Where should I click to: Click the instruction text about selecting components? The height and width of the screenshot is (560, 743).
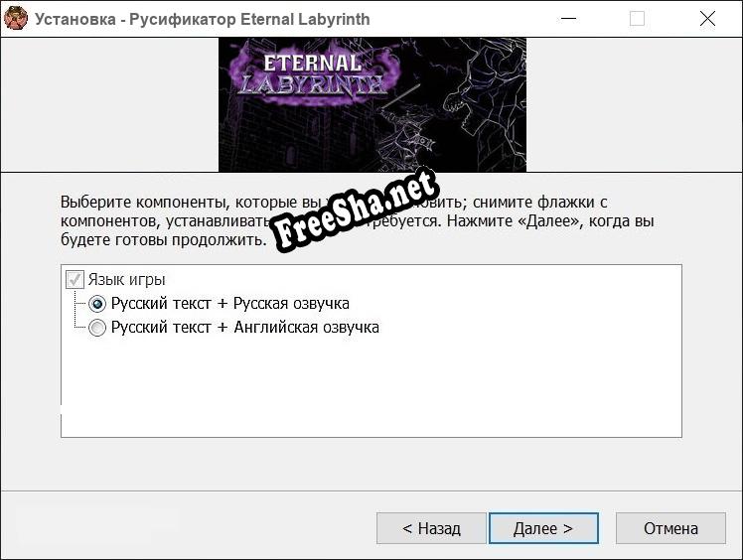(358, 220)
